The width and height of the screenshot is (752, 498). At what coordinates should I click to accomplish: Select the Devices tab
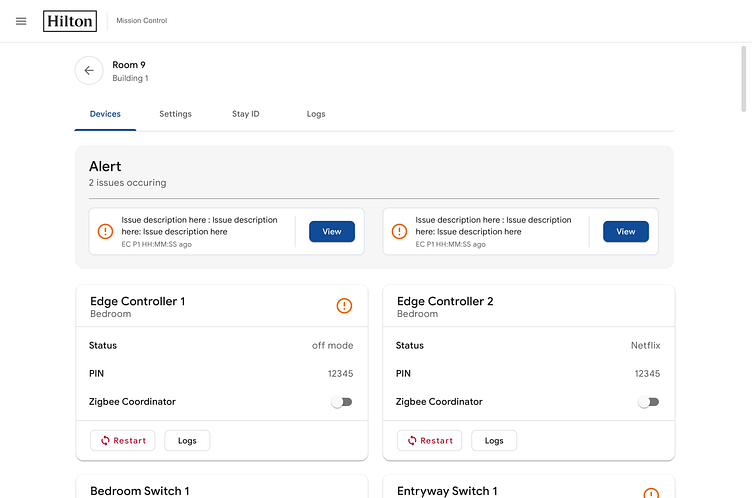click(x=105, y=114)
